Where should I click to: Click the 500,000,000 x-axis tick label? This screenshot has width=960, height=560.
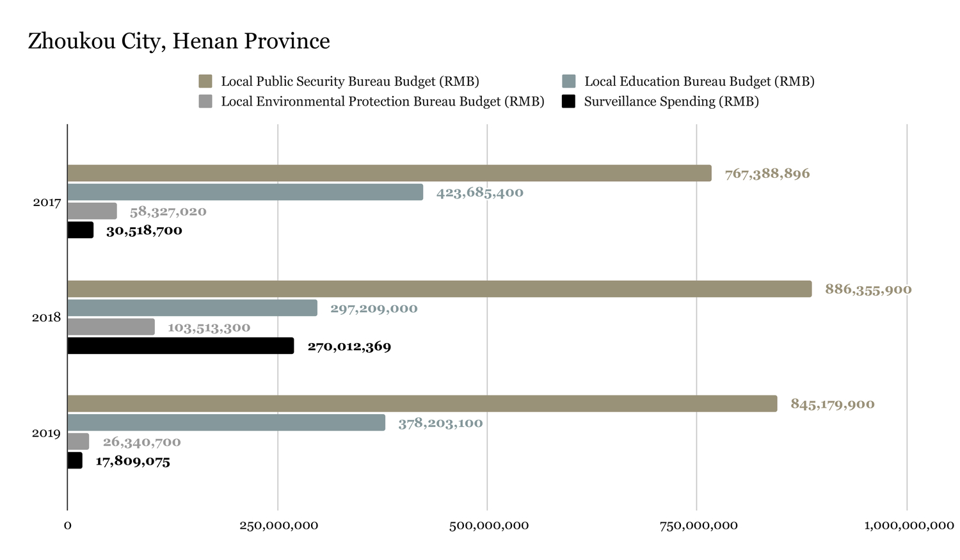(x=488, y=525)
